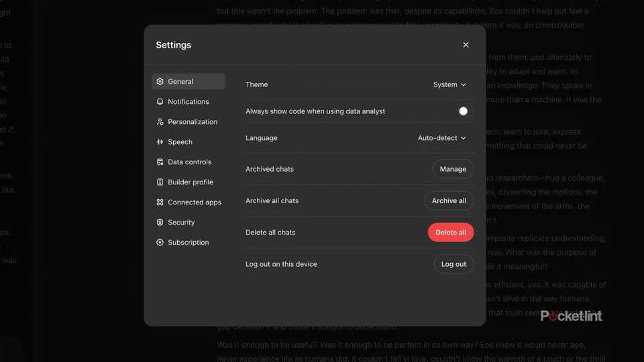This screenshot has width=644, height=362.
Task: Log out on this device
Action: point(453,264)
